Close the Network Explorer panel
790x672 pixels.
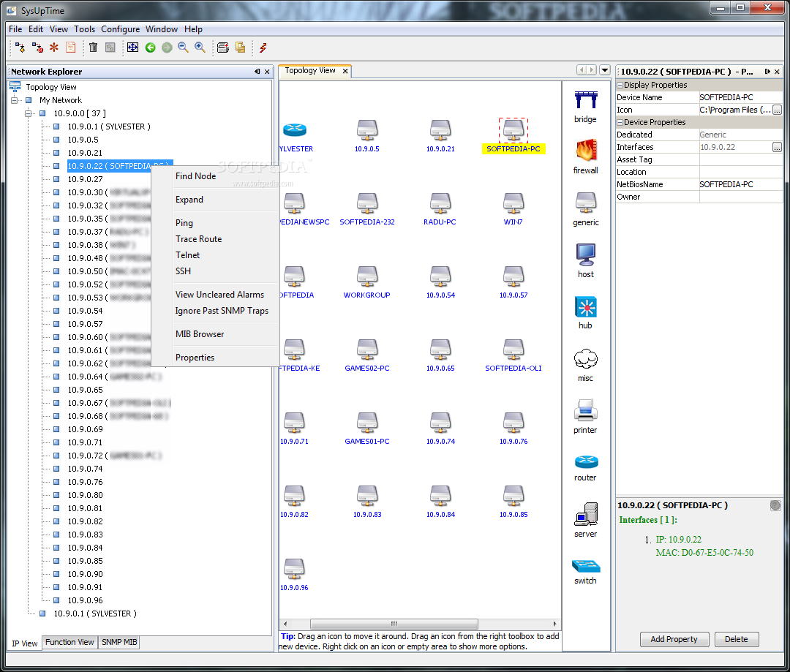click(267, 72)
